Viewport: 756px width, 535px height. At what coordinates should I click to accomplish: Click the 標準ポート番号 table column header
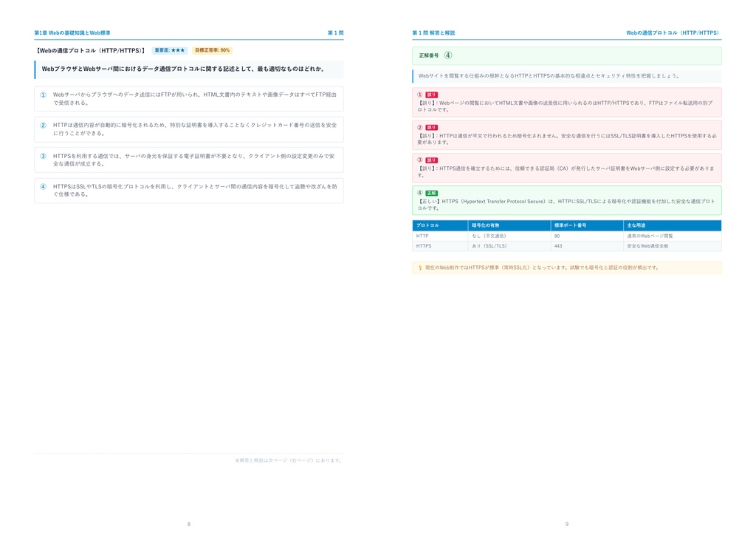(x=587, y=225)
